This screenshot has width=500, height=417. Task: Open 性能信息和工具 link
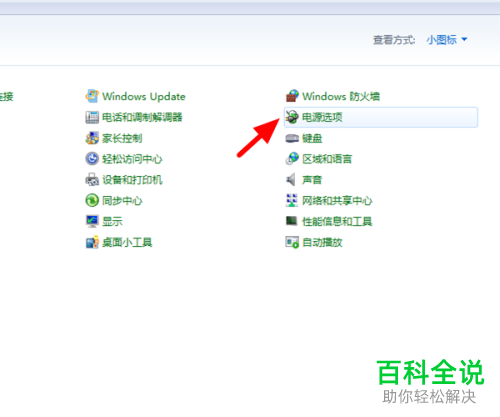(x=337, y=221)
